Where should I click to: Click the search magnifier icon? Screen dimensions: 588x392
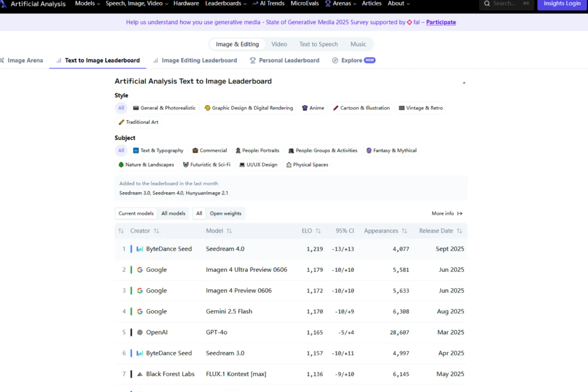pos(487,3)
